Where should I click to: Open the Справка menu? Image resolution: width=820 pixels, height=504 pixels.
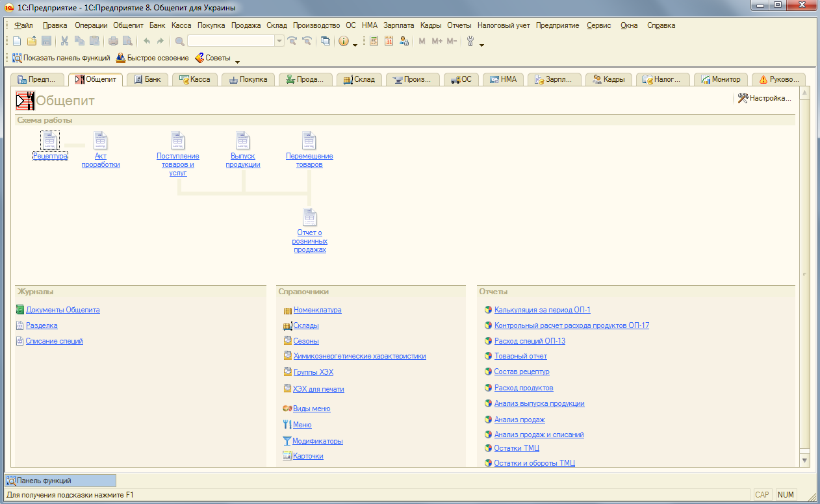661,25
